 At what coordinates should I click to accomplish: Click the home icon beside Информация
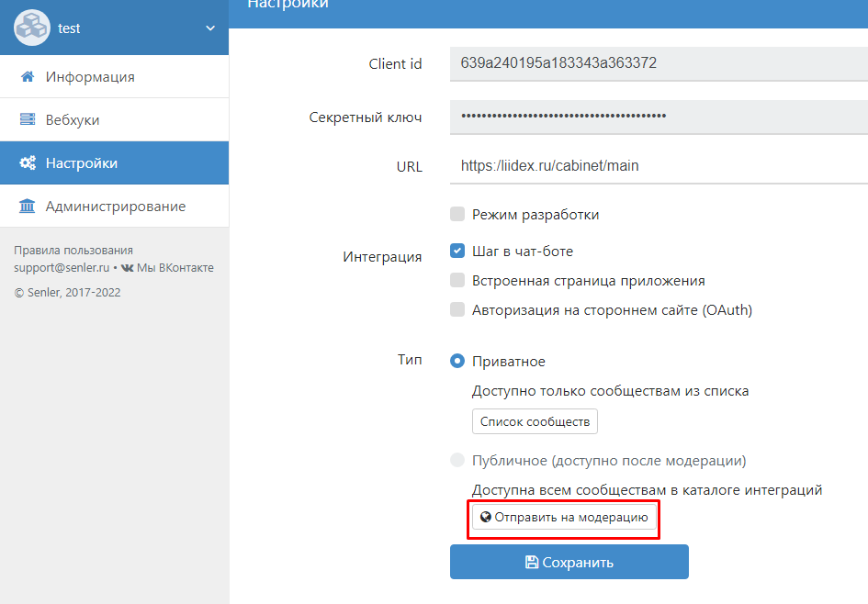[28, 77]
